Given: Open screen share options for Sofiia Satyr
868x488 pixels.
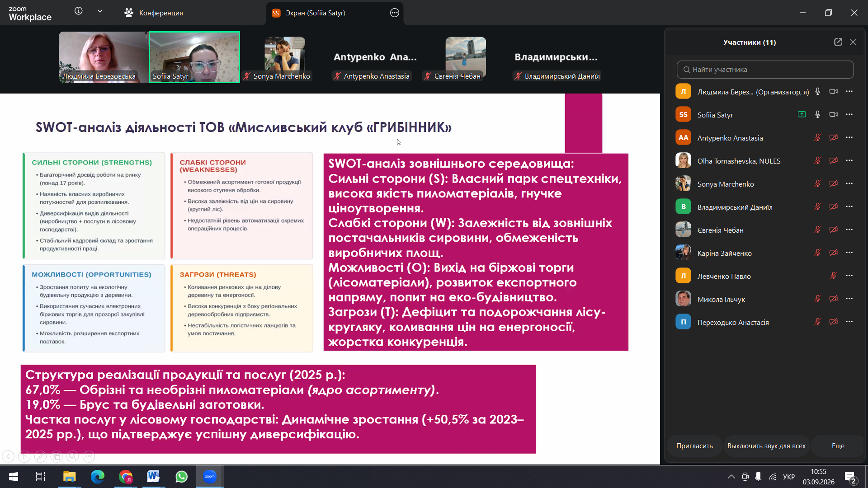Looking at the screenshot, I should tap(395, 13).
